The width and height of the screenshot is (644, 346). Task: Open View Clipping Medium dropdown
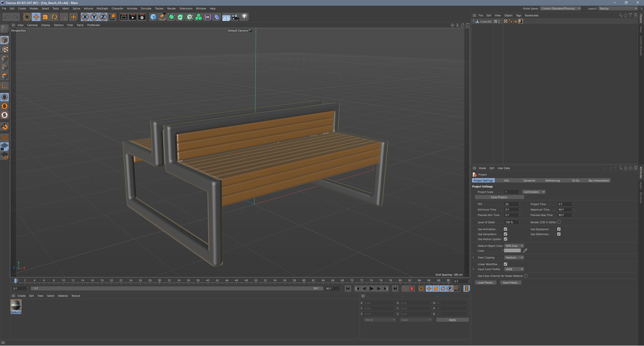(x=514, y=258)
